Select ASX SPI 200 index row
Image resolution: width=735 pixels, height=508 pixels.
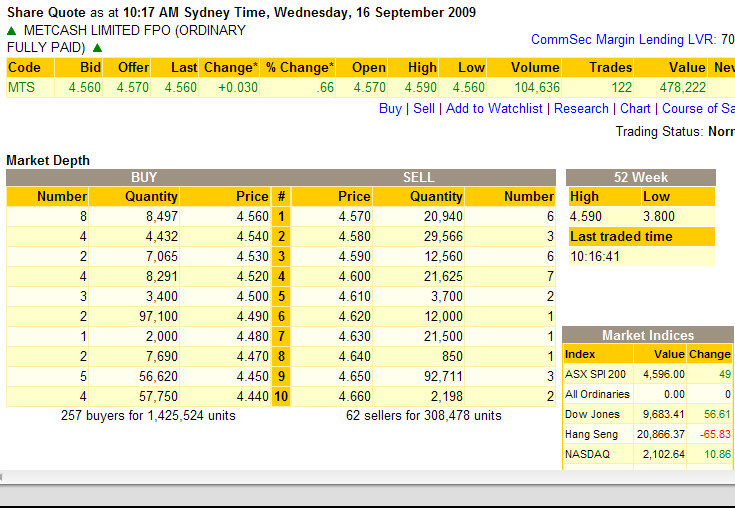(x=648, y=374)
